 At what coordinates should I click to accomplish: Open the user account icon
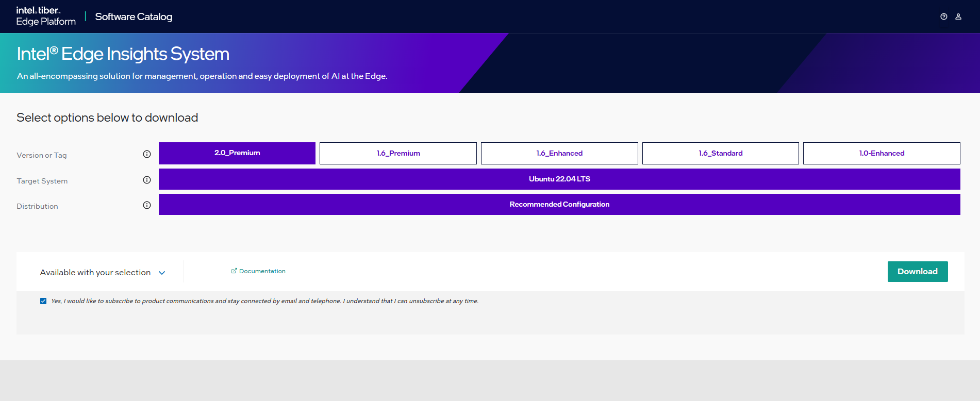(958, 16)
